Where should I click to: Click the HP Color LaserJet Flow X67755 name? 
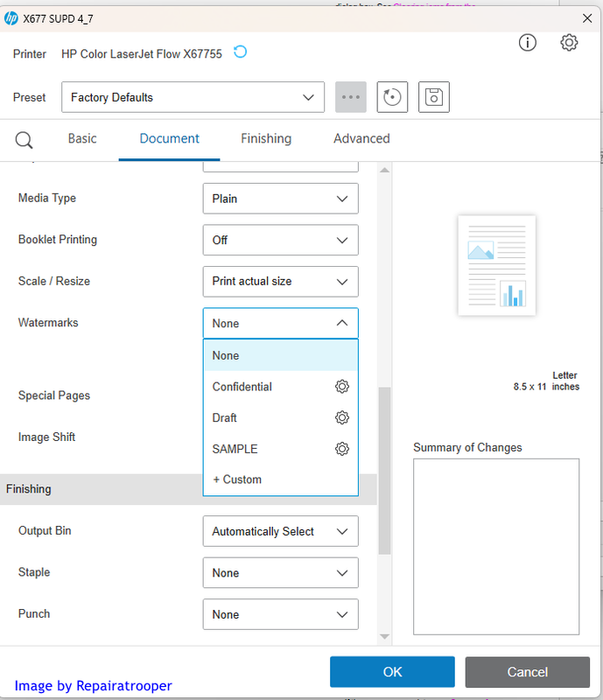[x=142, y=54]
